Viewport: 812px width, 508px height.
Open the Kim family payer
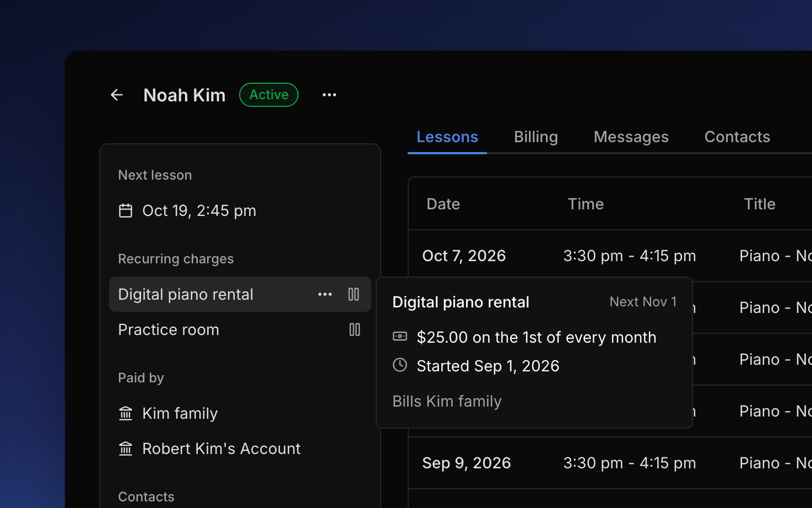pos(180,413)
